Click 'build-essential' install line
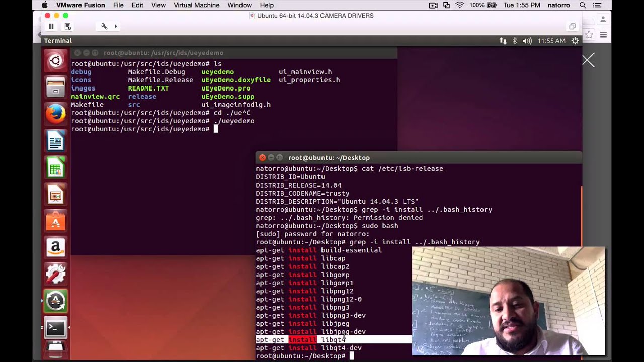 tap(319, 250)
